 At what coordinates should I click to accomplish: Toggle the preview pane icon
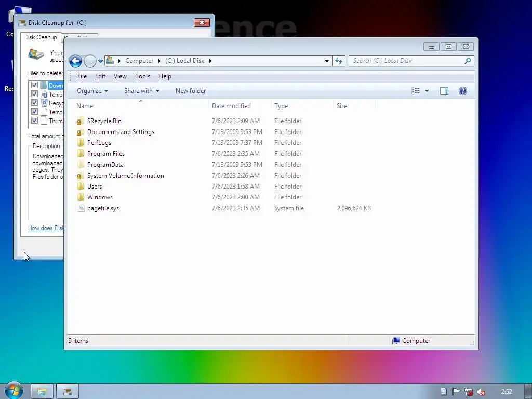(x=444, y=91)
